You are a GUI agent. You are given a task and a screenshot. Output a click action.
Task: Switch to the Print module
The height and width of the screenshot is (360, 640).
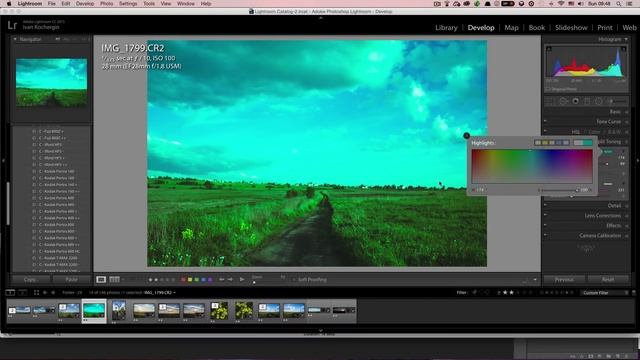604,27
